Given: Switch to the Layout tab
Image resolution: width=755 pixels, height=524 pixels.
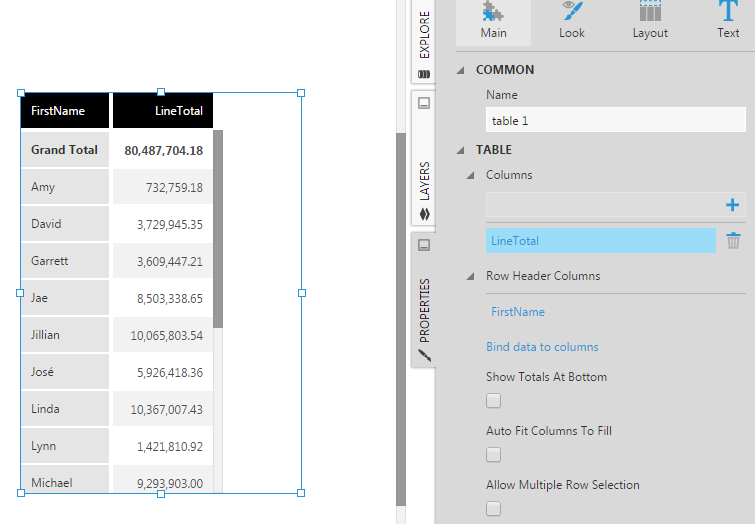Looking at the screenshot, I should coord(650,22).
